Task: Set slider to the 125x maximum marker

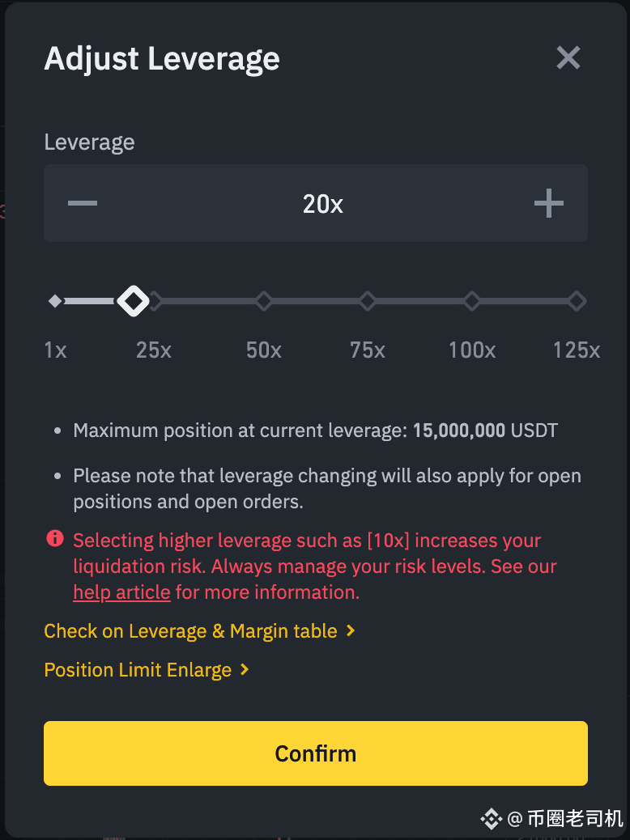Action: 577,301
